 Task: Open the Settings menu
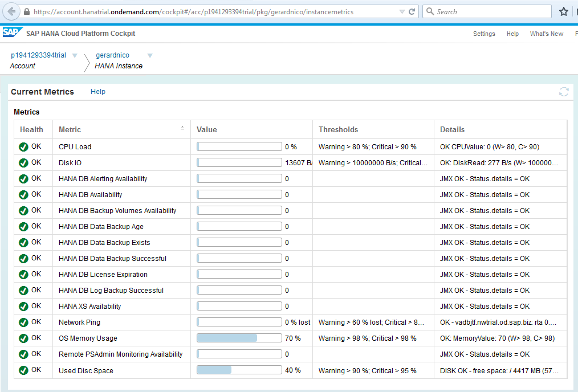pos(484,34)
